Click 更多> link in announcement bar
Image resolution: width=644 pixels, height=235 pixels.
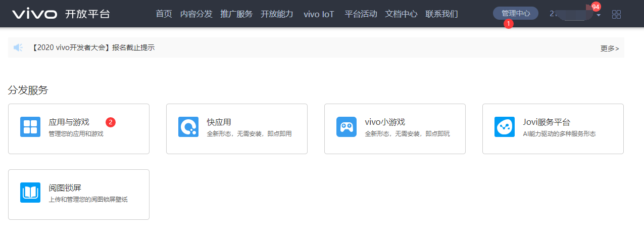tap(610, 49)
